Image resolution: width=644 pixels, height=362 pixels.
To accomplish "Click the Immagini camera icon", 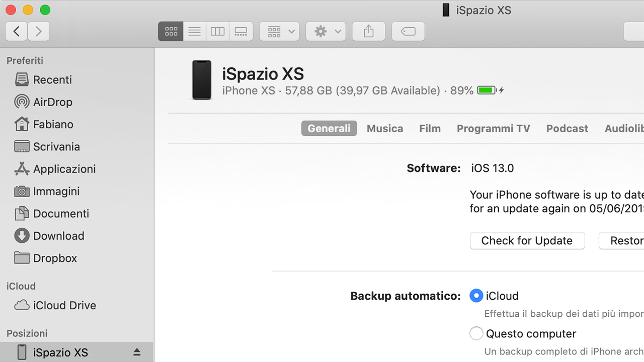I will click(22, 192).
